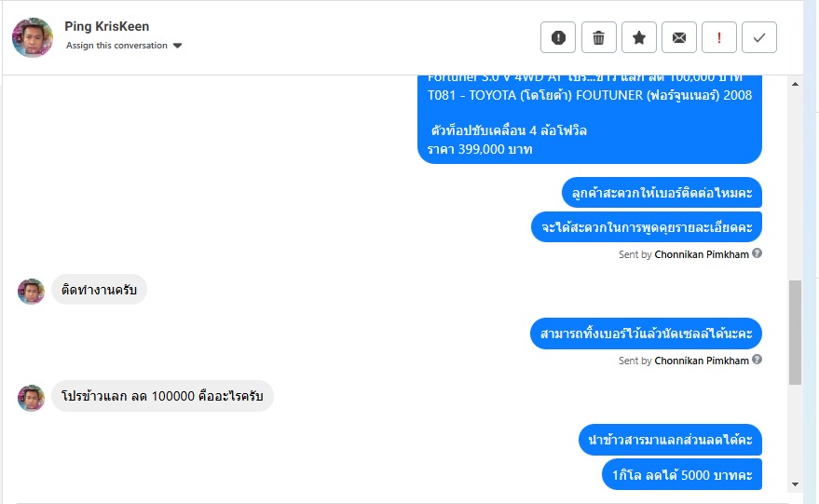Select the "โปรข้าวแลก ลด 100000" message bubble
This screenshot has width=819, height=504.
[162, 396]
